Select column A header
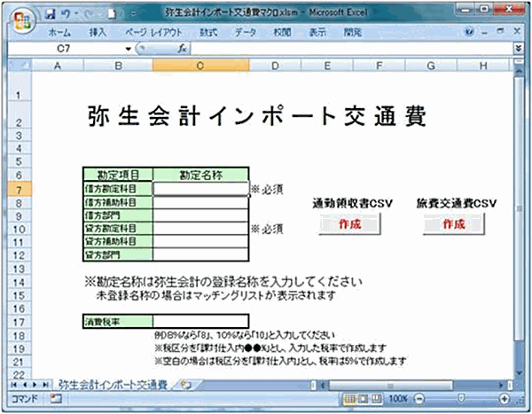Viewport: 532px width, 414px height. [x=58, y=66]
